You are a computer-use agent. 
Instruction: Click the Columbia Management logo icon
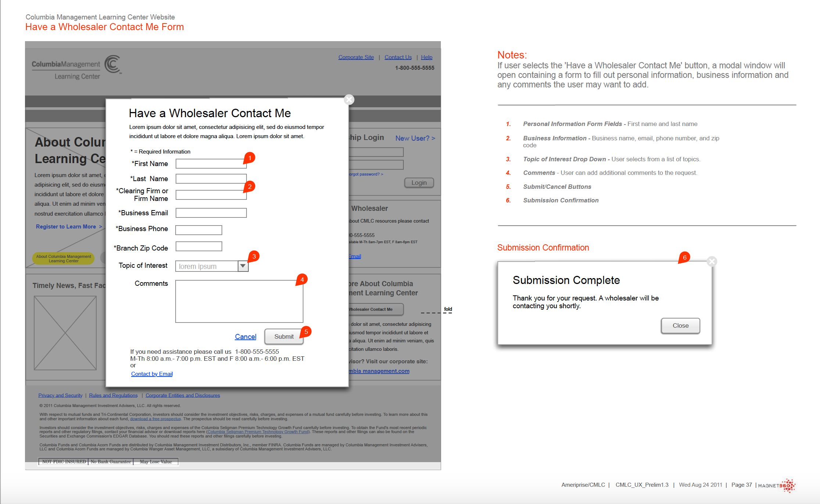[x=112, y=64]
